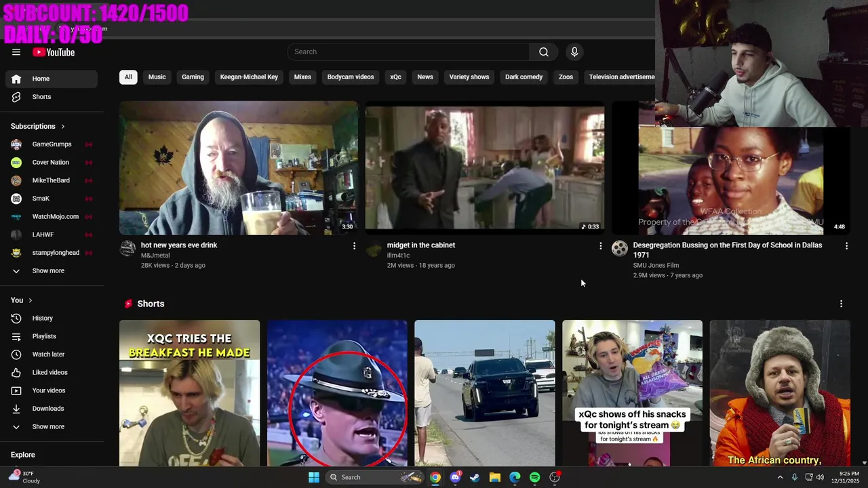Open The African country short

pos(780,393)
